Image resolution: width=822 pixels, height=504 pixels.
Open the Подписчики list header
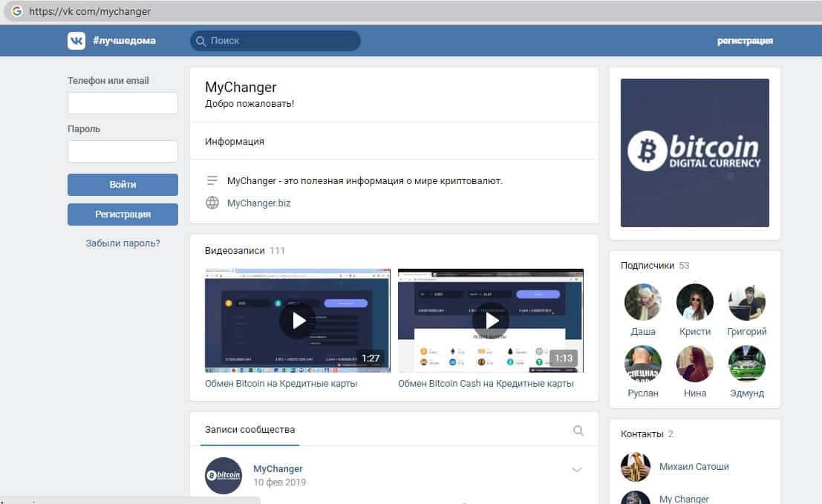pyautogui.click(x=648, y=266)
